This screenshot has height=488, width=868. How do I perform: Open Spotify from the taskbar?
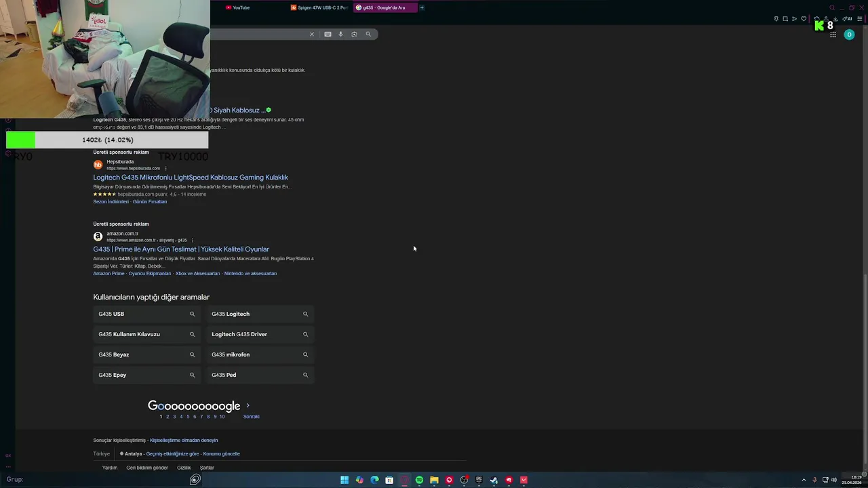pyautogui.click(x=419, y=480)
